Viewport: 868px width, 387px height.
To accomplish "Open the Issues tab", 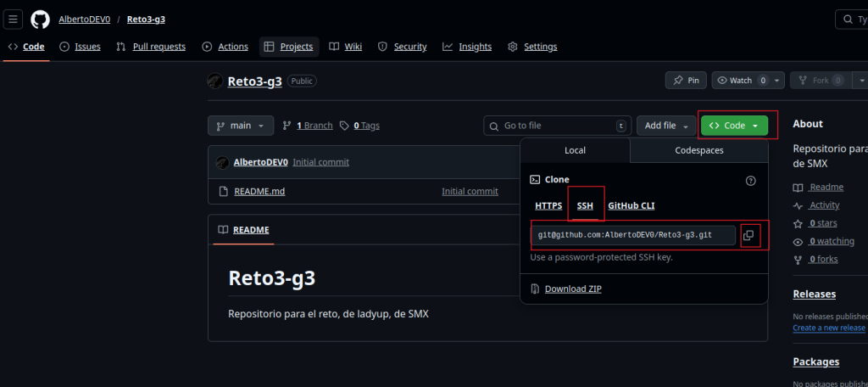I will tap(81, 47).
